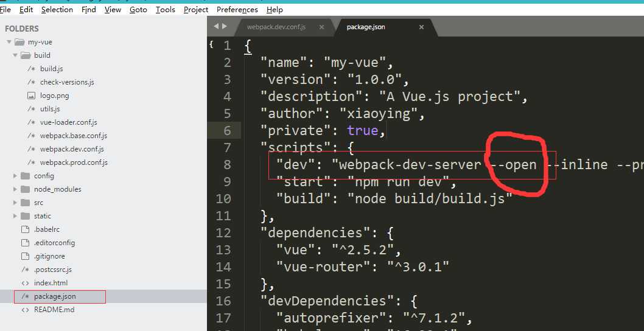The image size is (644, 331).
Task: Collapse the build folder
Action: point(15,55)
